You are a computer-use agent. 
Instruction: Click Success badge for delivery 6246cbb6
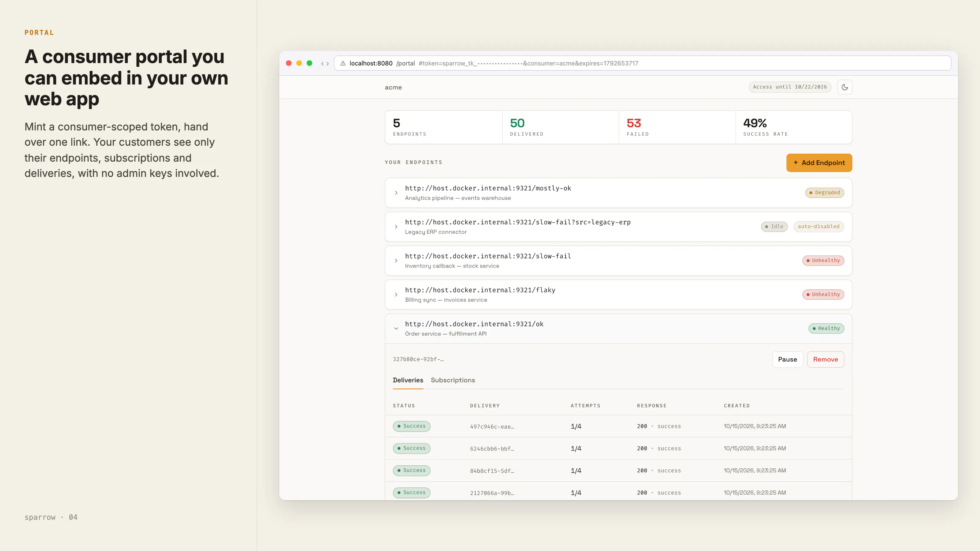[x=412, y=448]
